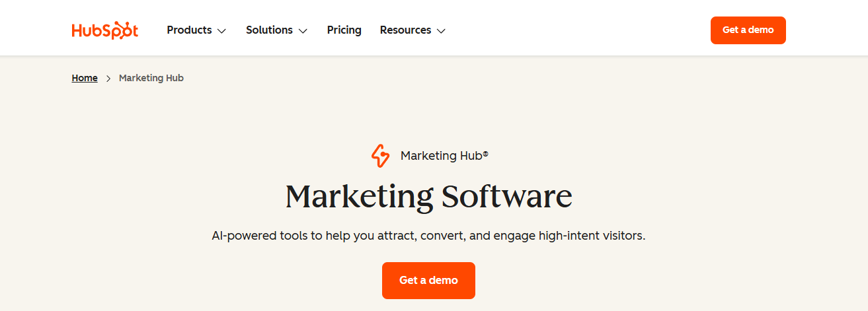Click the breadcrumb separator chevron
Screen dimensions: 868x311
click(108, 79)
